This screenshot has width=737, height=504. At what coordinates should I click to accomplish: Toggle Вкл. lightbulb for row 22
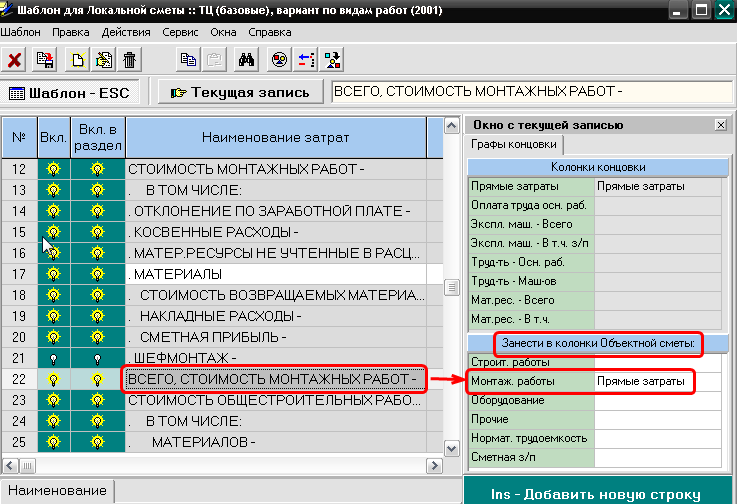(x=53, y=379)
